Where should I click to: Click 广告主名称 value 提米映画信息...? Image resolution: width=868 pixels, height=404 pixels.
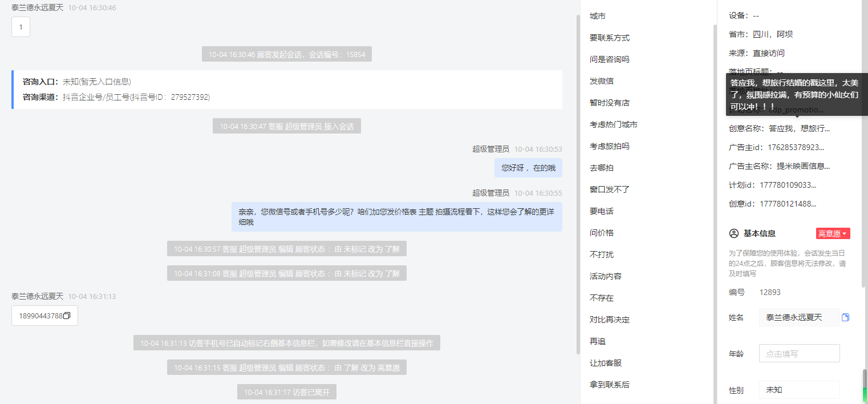point(803,166)
